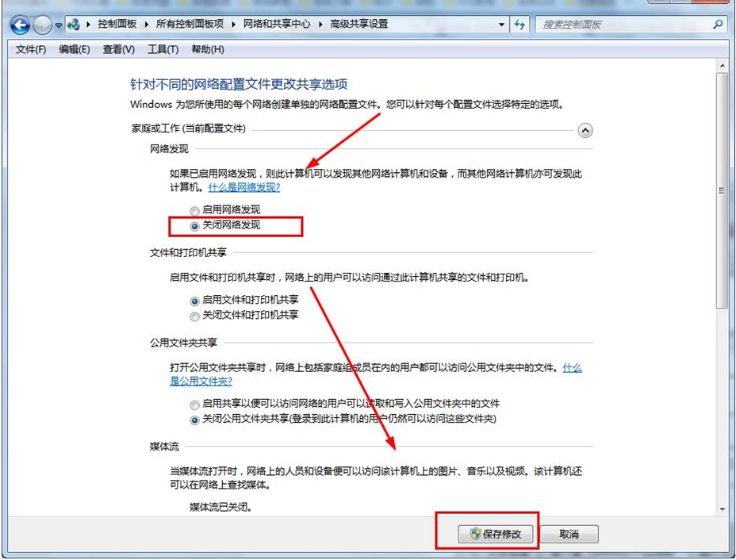Click the 保存修改 button

coord(496,534)
